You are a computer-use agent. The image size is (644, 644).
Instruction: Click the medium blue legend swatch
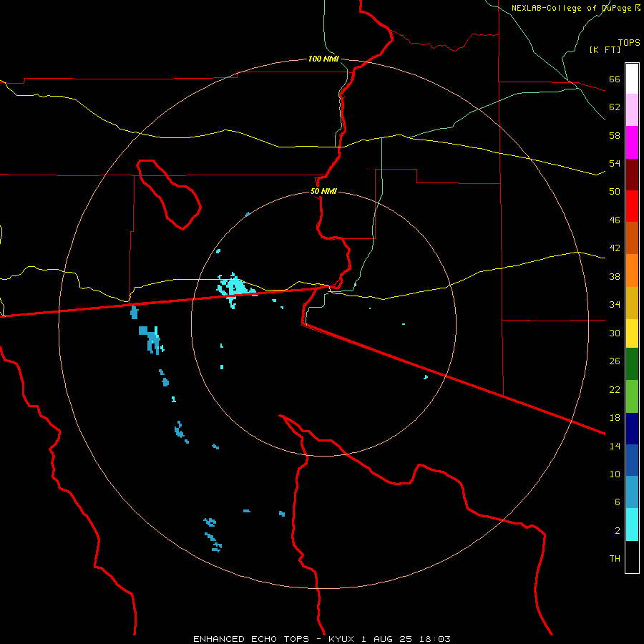pos(632,460)
